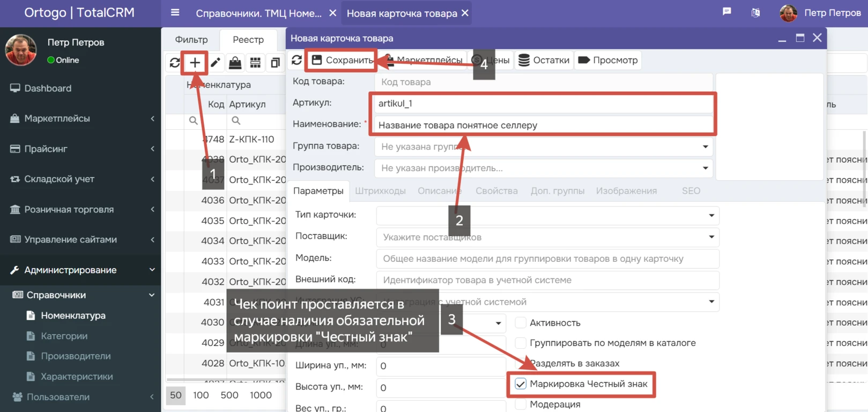Click Высота уп., мм input field

441,387
